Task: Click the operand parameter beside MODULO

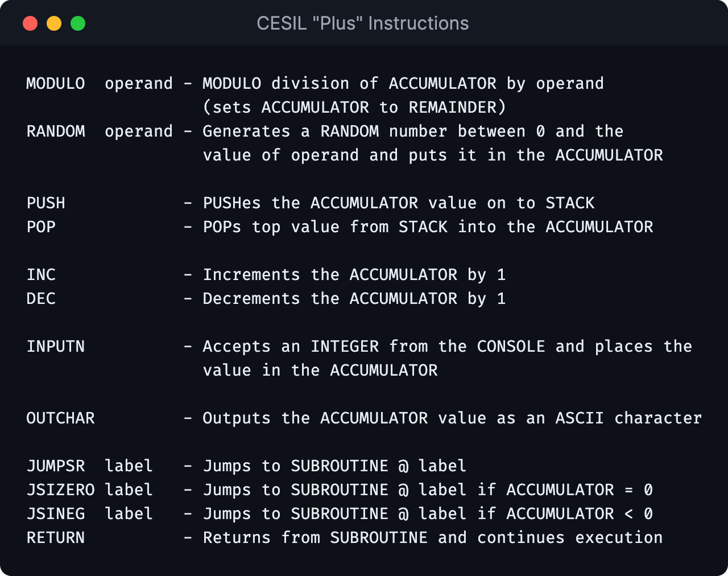Action: tap(138, 83)
